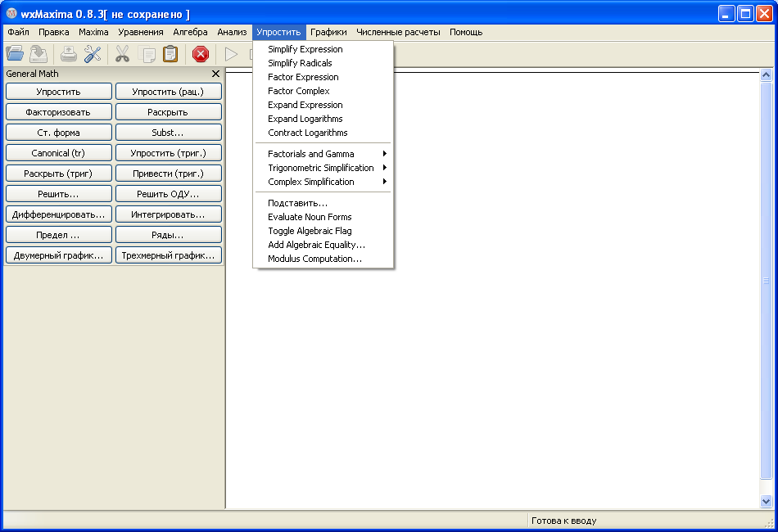The height and width of the screenshot is (532, 778).
Task: Open the Численные расчеты menu
Action: 398,32
